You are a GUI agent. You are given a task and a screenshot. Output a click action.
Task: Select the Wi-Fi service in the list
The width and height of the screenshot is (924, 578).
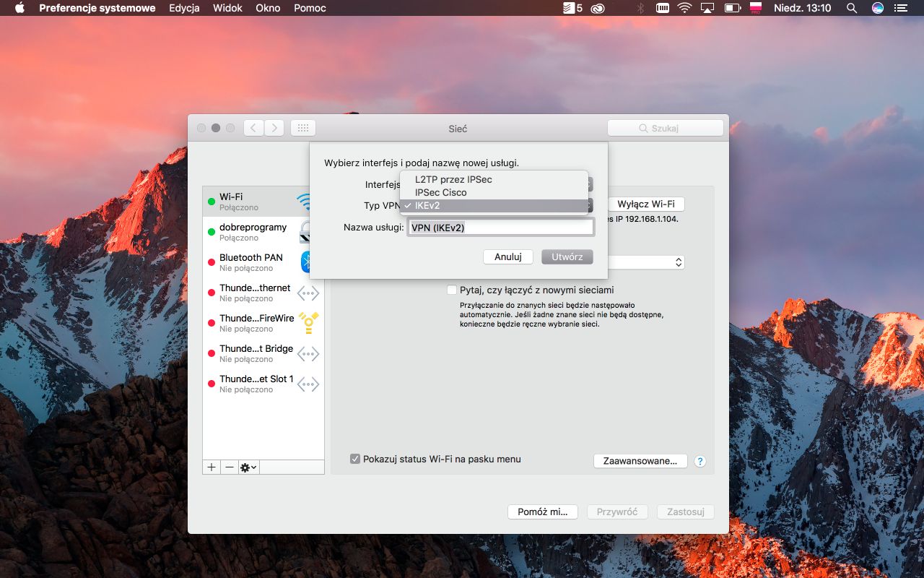click(263, 202)
